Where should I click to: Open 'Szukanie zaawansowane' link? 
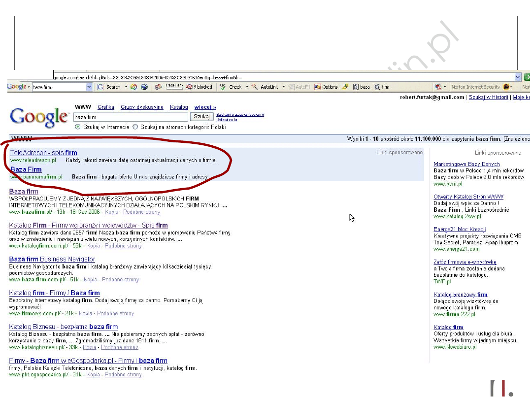click(240, 115)
